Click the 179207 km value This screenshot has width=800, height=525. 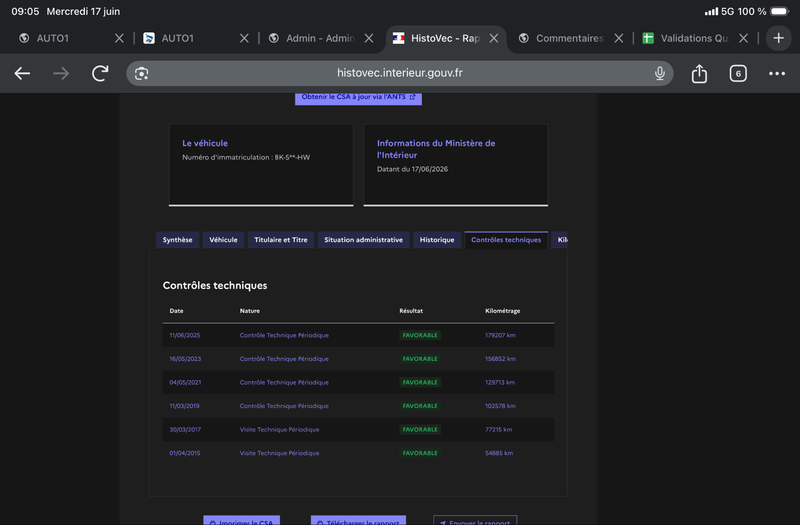point(500,335)
